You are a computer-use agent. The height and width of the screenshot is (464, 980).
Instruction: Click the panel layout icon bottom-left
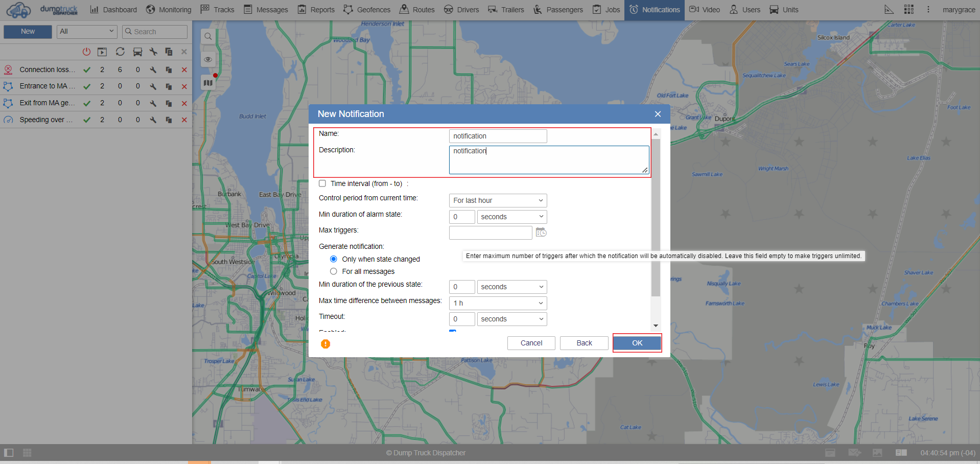9,453
